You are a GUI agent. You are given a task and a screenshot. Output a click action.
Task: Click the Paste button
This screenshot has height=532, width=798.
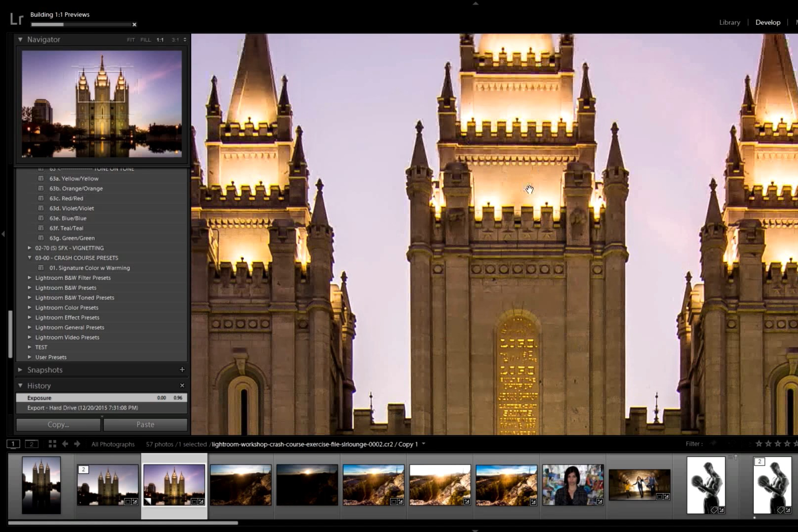[x=145, y=425]
